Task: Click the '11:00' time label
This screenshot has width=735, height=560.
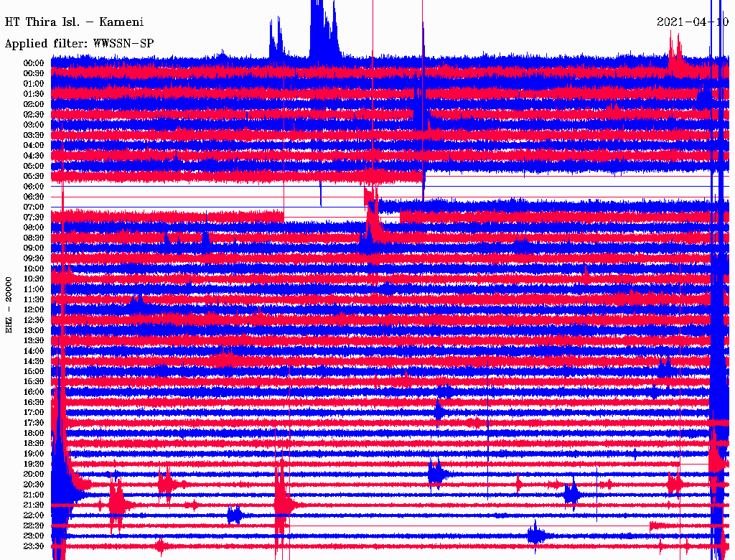Action: (x=34, y=289)
